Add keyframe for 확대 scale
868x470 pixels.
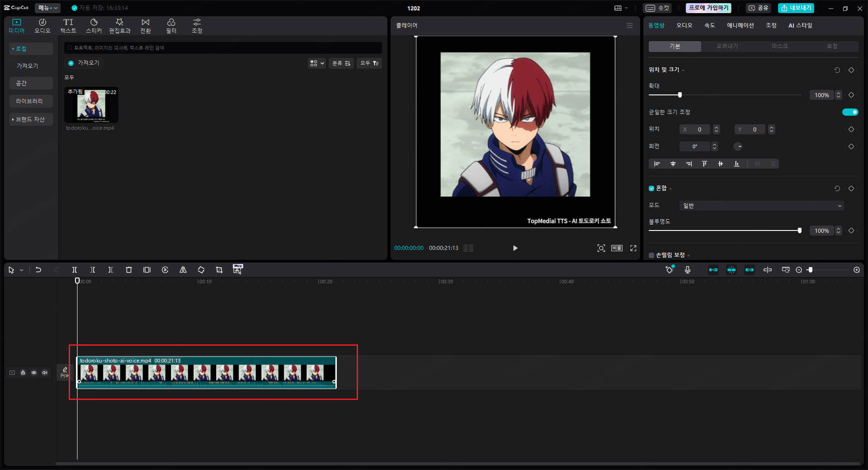851,95
